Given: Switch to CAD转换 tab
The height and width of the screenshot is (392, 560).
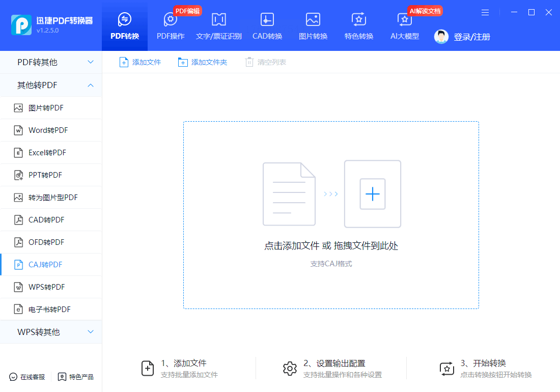Looking at the screenshot, I should [267, 25].
